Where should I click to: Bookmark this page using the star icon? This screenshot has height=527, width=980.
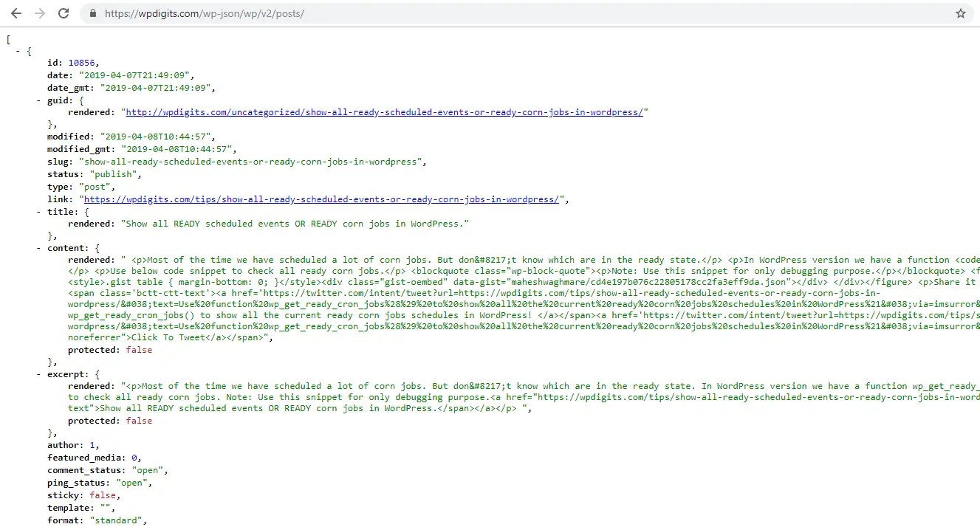point(960,13)
